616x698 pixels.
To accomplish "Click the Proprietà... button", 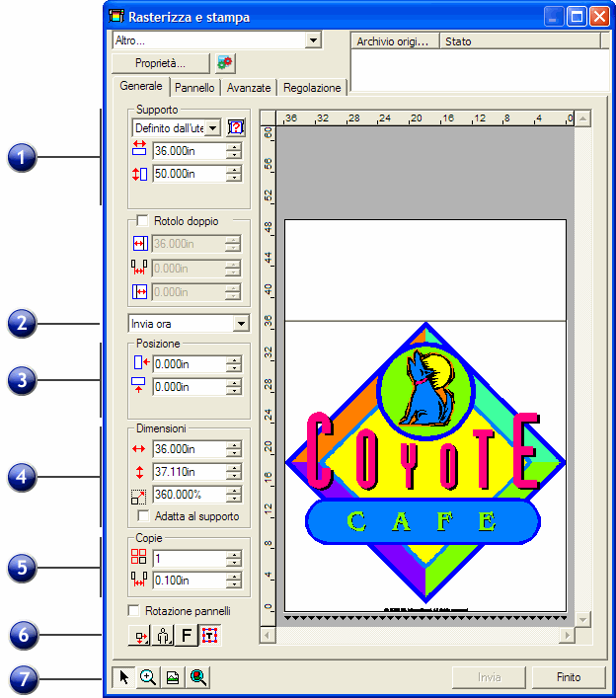I will (160, 63).
